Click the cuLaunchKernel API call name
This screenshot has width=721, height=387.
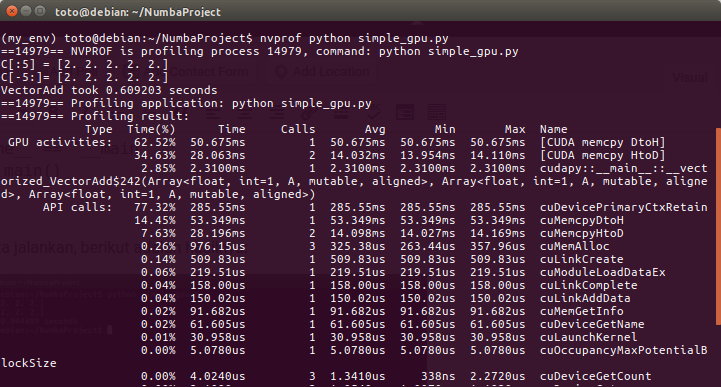[589, 337]
